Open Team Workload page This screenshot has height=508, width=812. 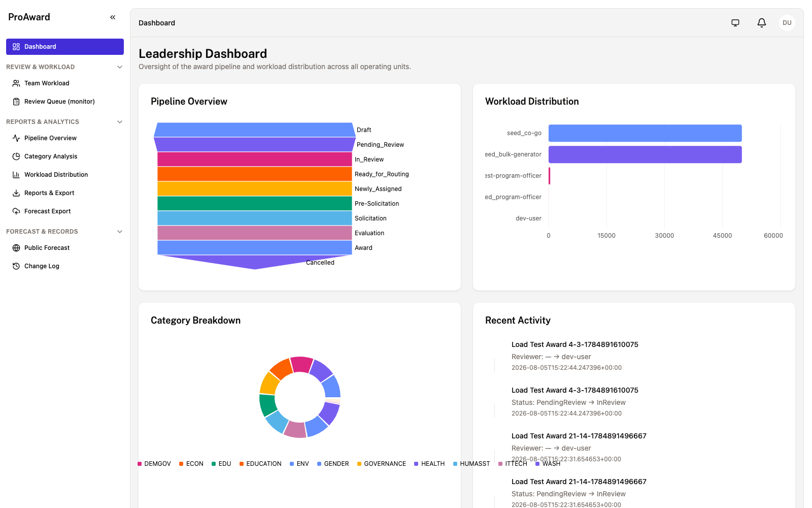coord(65,83)
